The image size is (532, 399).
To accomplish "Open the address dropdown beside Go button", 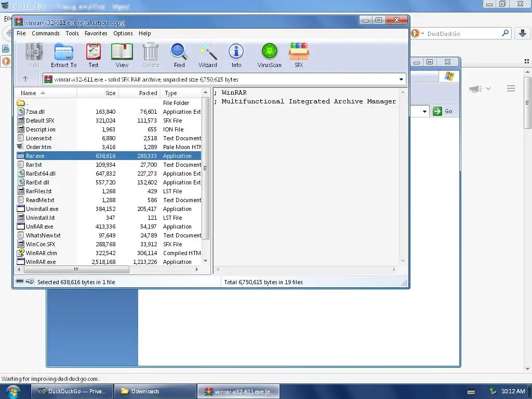I will 424,111.
